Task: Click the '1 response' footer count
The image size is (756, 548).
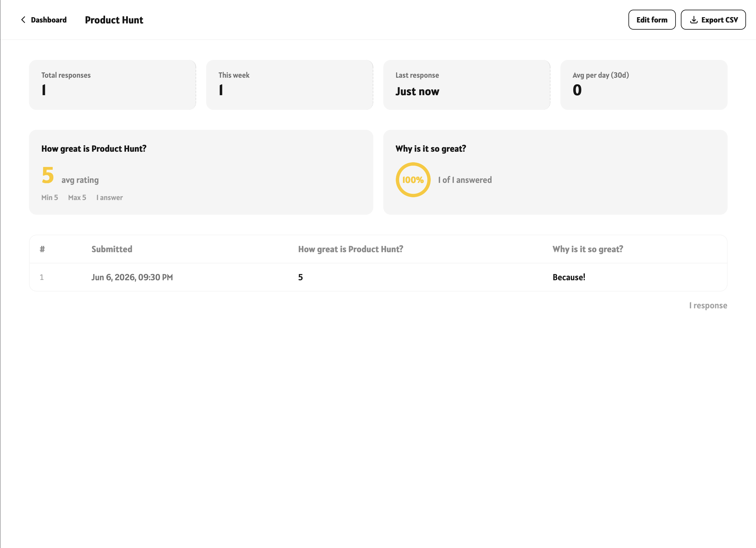Action: pyautogui.click(x=708, y=306)
